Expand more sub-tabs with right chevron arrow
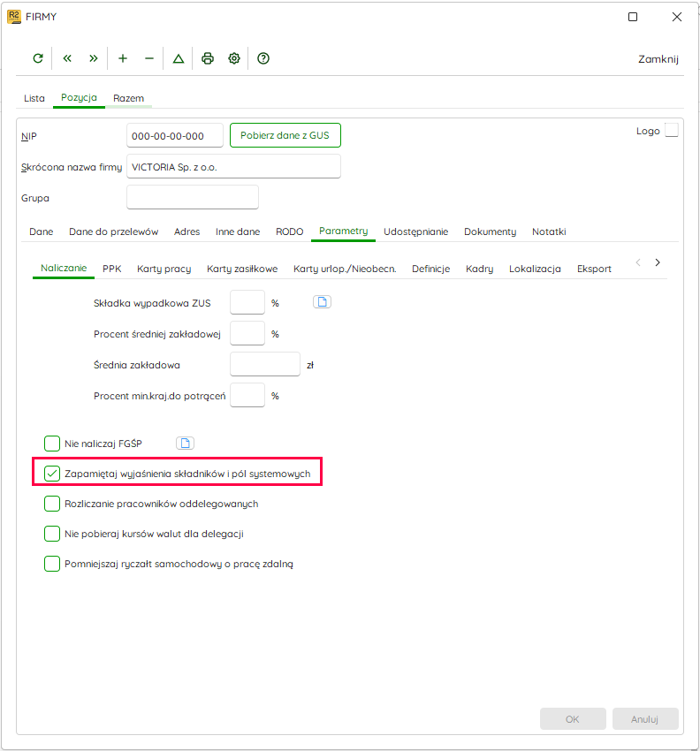This screenshot has width=700, height=751. [x=658, y=262]
